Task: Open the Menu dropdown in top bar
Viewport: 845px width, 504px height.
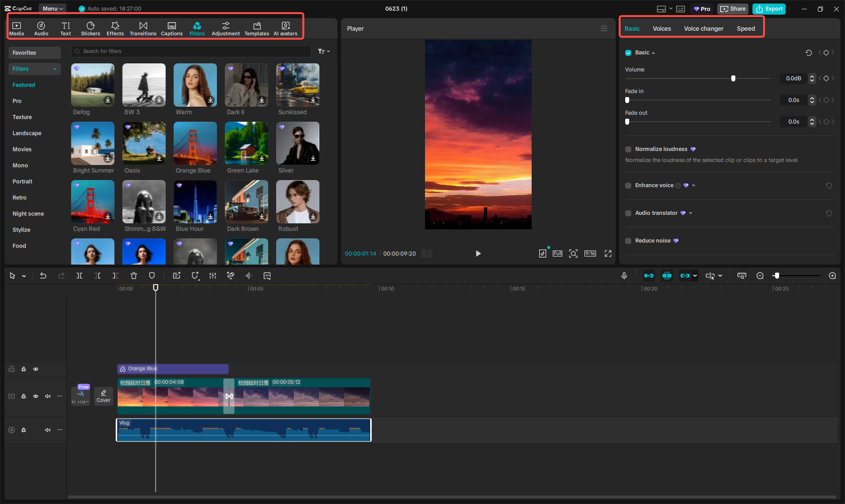Action: coord(52,8)
